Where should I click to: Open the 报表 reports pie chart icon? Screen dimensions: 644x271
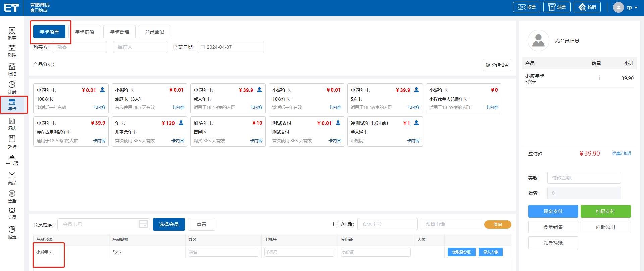coord(12,230)
